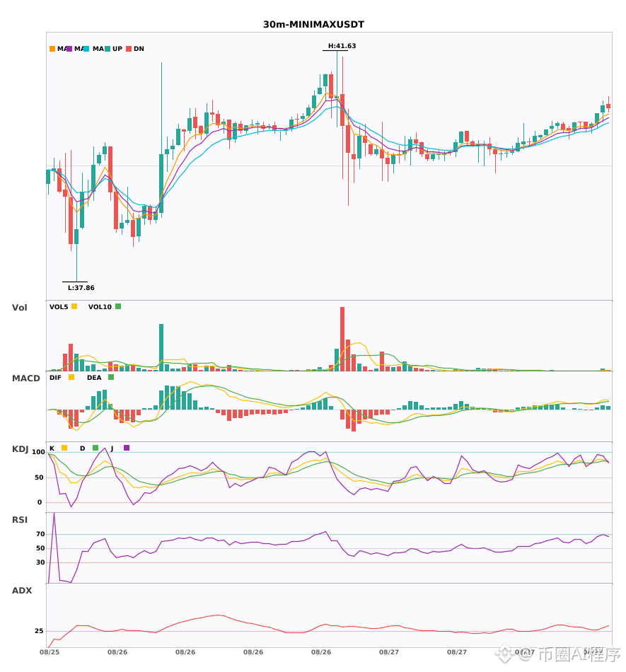626x672 pixels.
Task: Click the DIF legend text
Action: coord(55,378)
